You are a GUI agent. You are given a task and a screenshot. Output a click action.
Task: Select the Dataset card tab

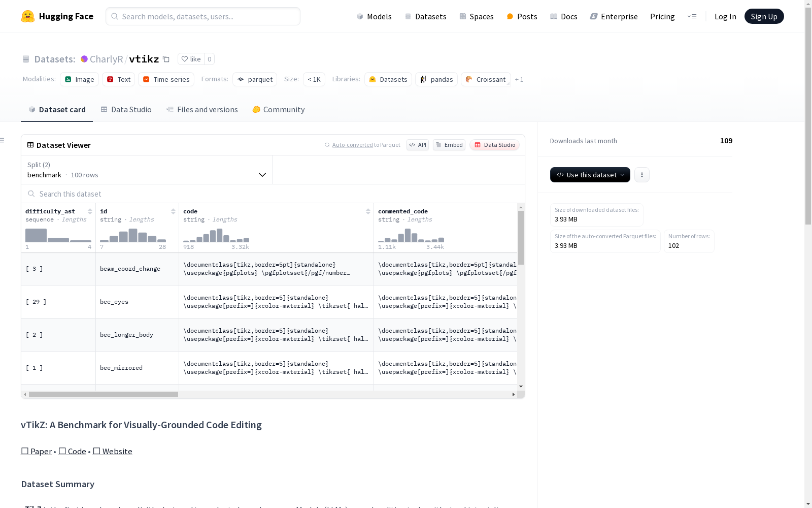tap(57, 110)
